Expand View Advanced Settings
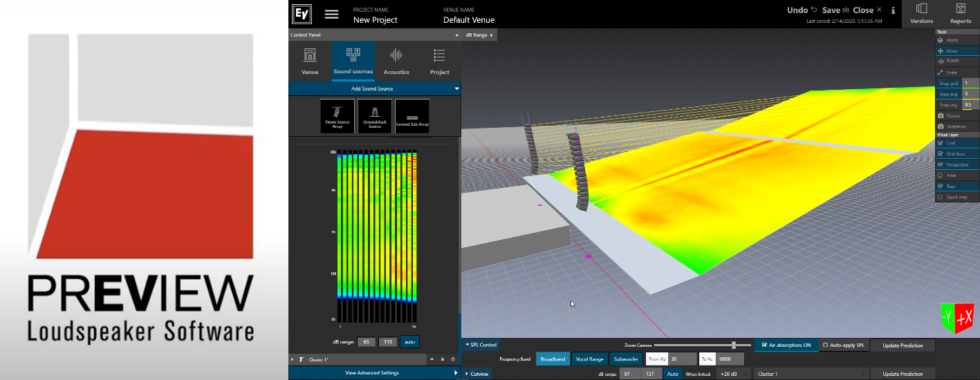Viewport: 980px width, 380px height. (374, 372)
